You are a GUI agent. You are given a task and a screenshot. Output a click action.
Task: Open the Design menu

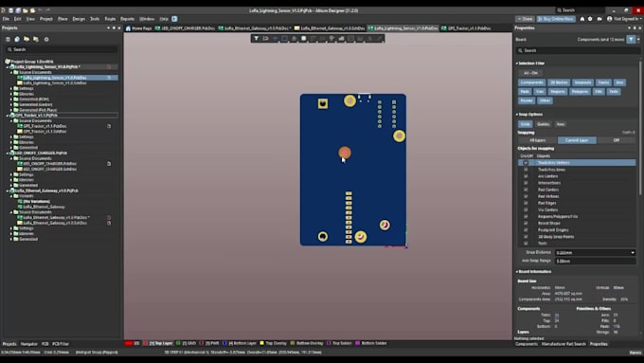pyautogui.click(x=79, y=19)
